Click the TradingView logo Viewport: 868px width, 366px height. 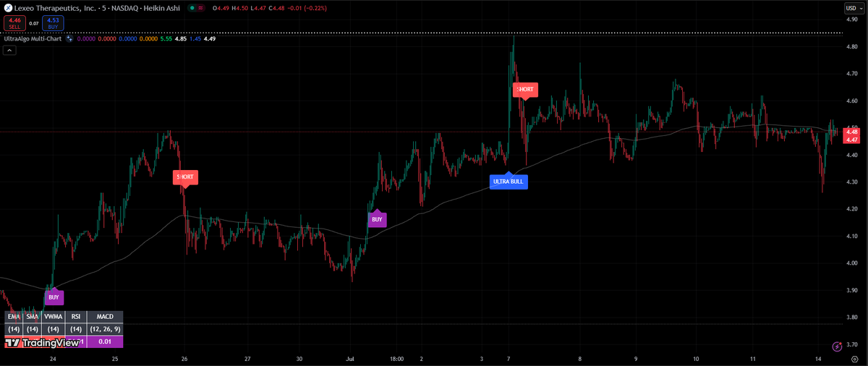tap(41, 343)
